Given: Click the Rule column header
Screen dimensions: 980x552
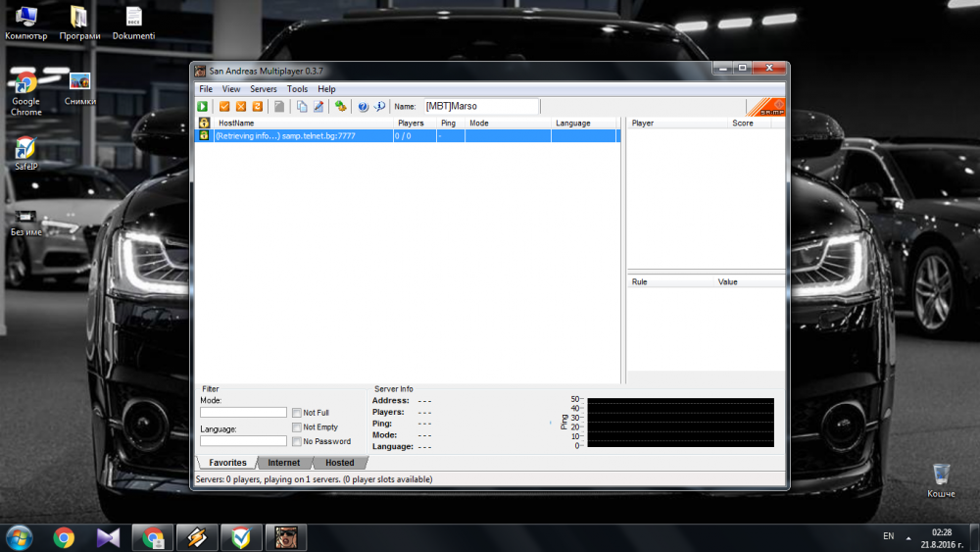Looking at the screenshot, I should pos(670,282).
